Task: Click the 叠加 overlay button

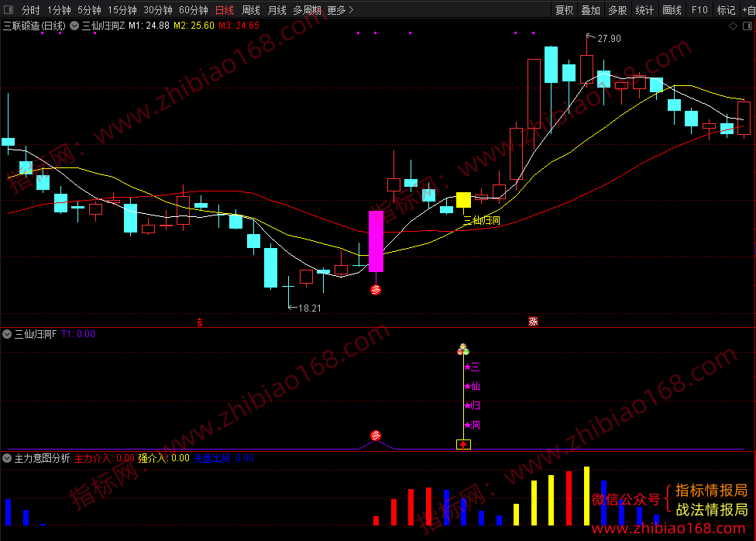Action: coord(590,10)
